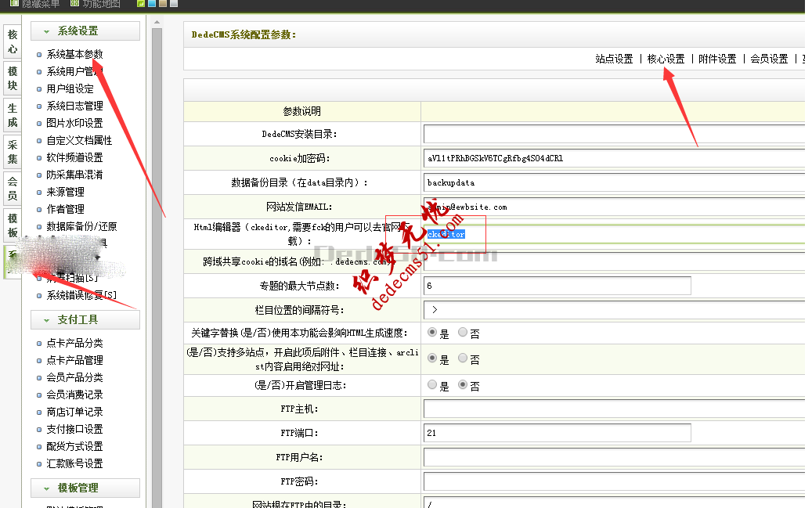This screenshot has height=508, width=812.
Task: Open the 会员 member panel
Action: 12,189
